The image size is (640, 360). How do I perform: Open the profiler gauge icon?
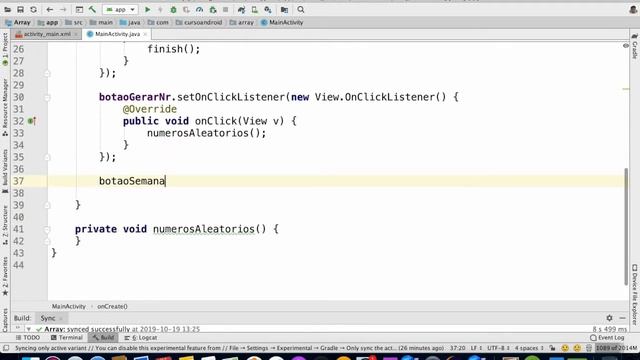coord(199,9)
